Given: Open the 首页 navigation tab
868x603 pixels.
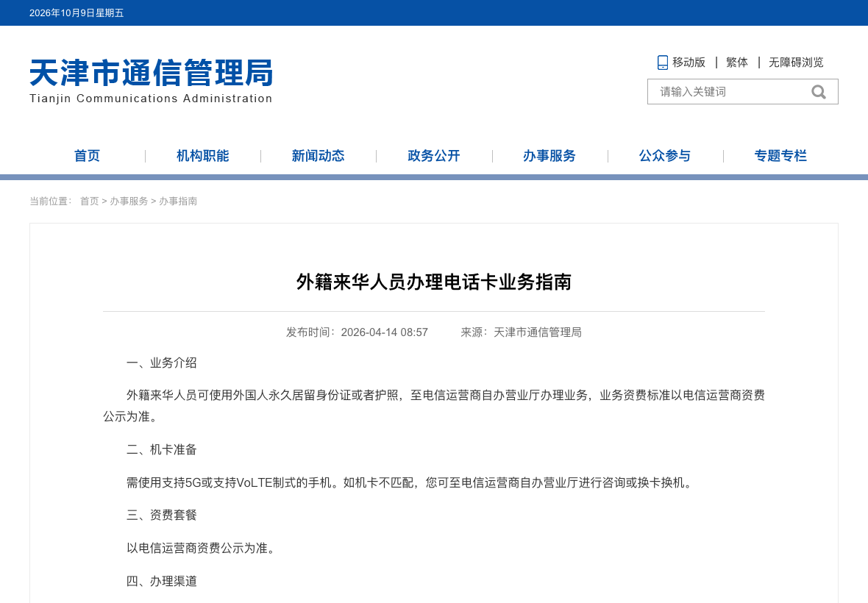Looking at the screenshot, I should (x=87, y=156).
